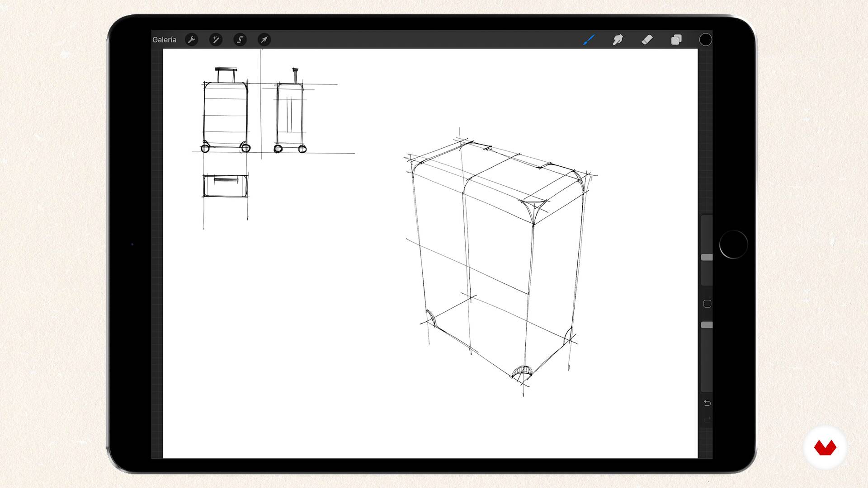
Task: Open the Galería gallery link
Action: point(164,40)
